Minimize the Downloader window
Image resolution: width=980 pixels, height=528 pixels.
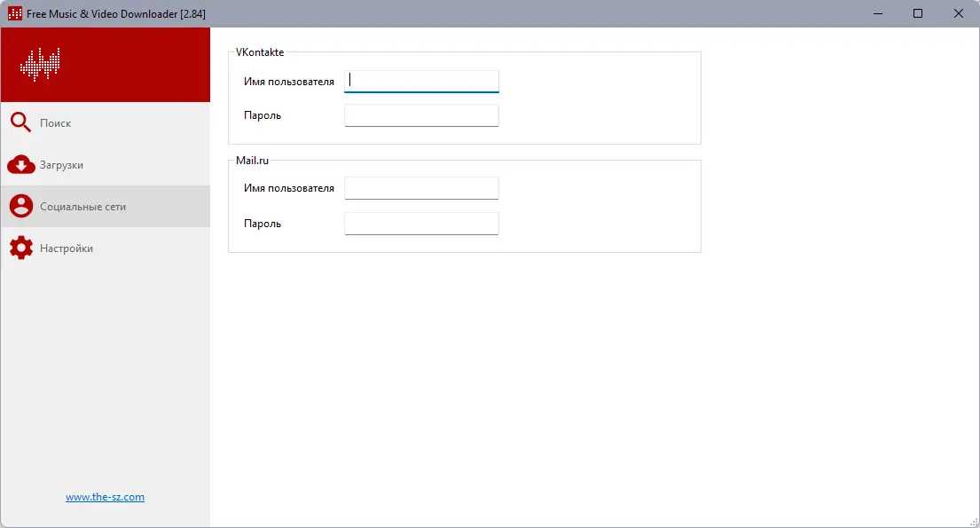pos(877,13)
